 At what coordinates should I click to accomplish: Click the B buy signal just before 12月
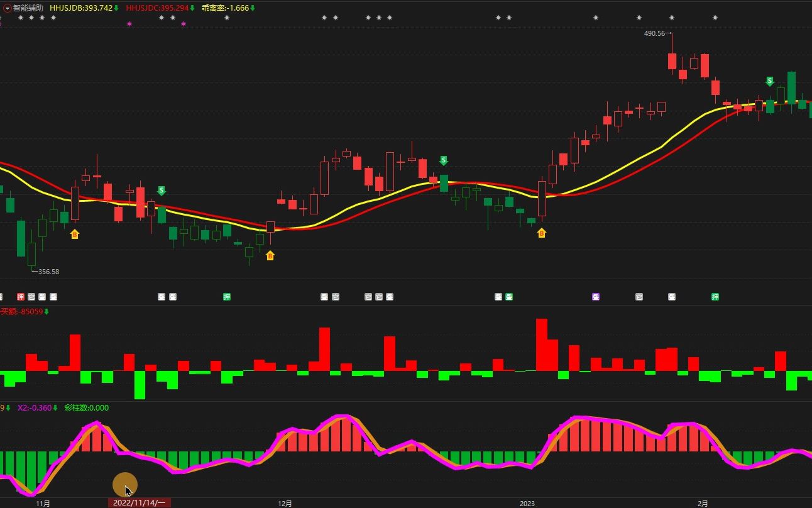click(x=270, y=255)
